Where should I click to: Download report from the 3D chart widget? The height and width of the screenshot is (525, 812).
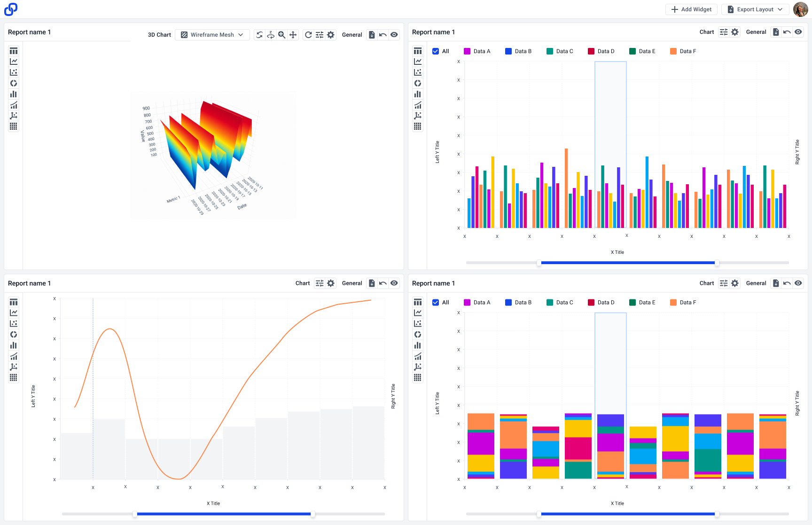pyautogui.click(x=372, y=35)
